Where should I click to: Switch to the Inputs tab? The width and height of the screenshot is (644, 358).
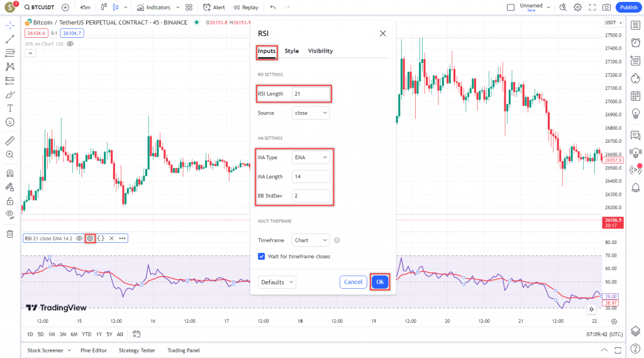[267, 51]
